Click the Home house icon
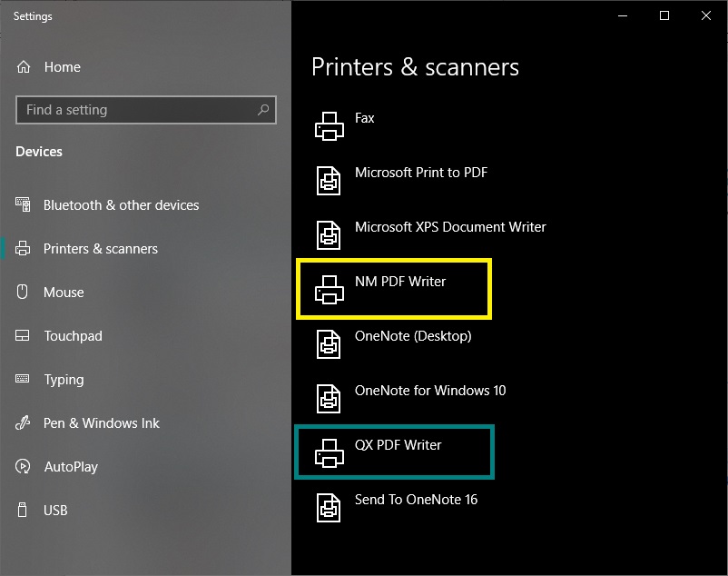 24,67
